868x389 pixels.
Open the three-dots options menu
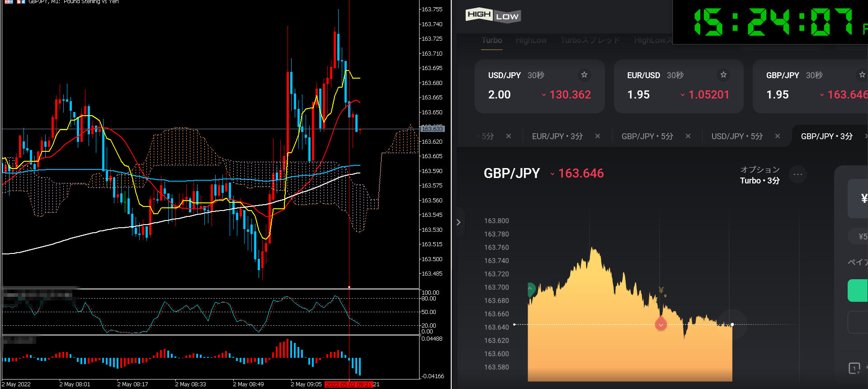tap(798, 174)
